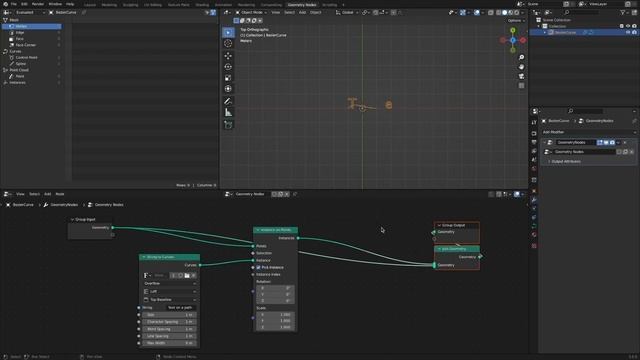Open the Top Baseline dropdown in node

[x=169, y=300]
